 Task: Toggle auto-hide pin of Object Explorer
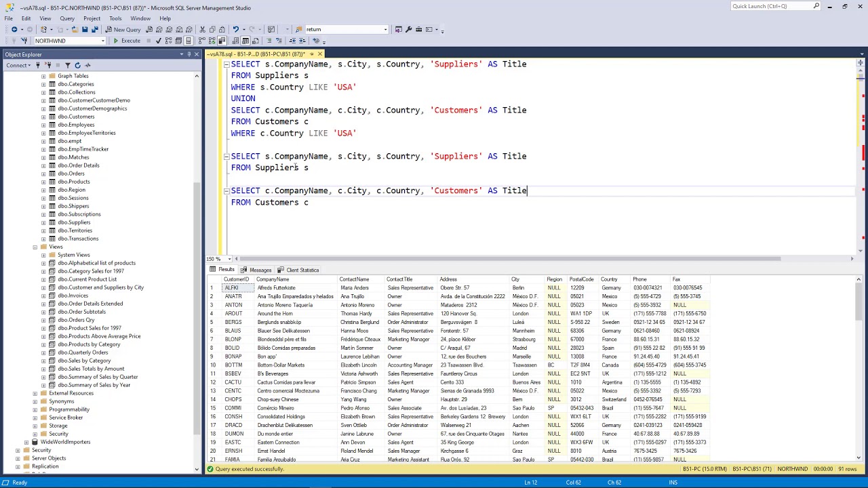189,54
